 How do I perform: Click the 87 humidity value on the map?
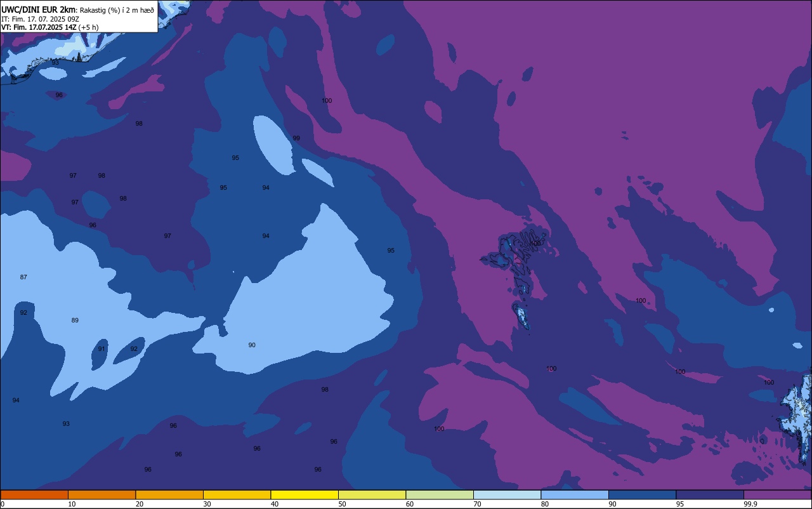23,277
